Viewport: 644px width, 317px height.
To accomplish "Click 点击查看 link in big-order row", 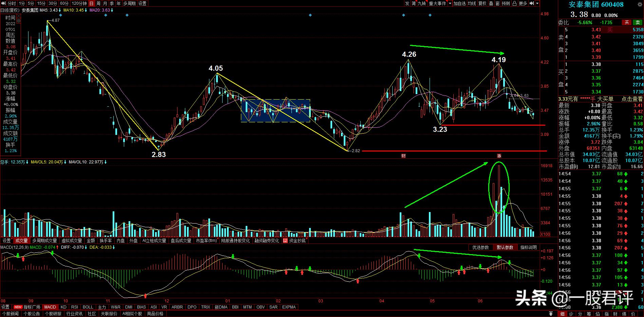I will 632,99.
